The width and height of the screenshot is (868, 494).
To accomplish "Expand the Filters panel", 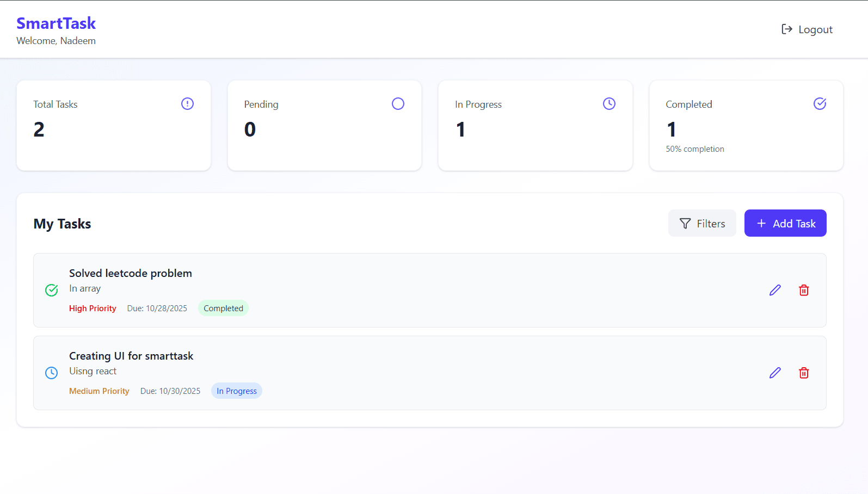I will [702, 224].
